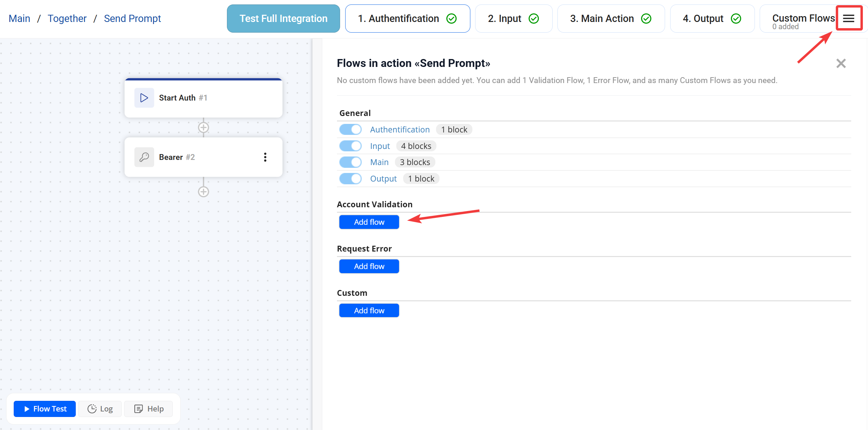Click the play icon on Start Auth block

pos(144,98)
